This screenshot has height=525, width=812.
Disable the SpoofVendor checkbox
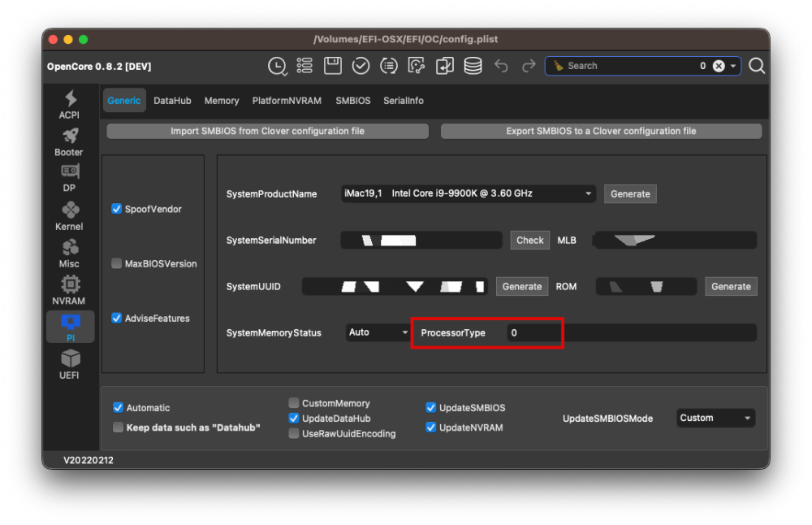pos(116,209)
